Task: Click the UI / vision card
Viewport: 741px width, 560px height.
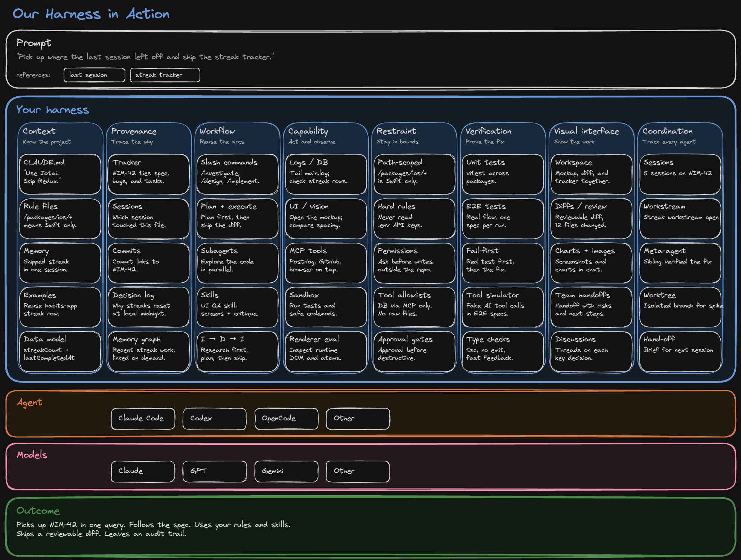Action: point(326,219)
